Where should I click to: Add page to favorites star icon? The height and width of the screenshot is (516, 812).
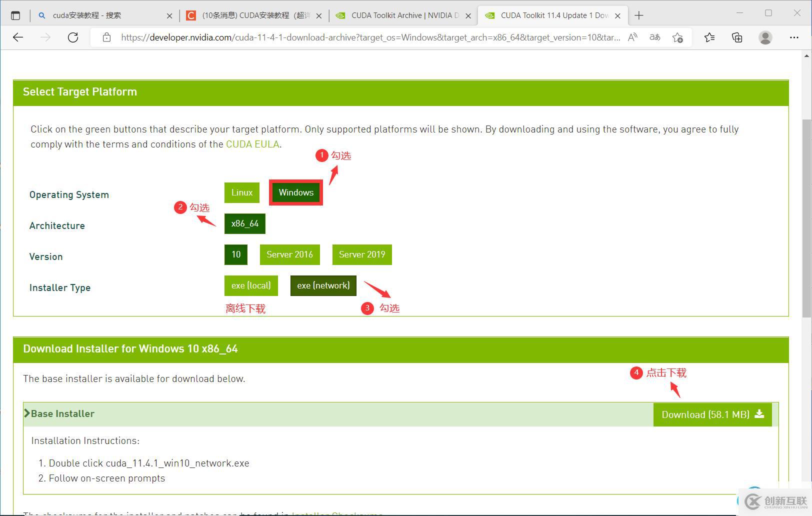pyautogui.click(x=677, y=37)
